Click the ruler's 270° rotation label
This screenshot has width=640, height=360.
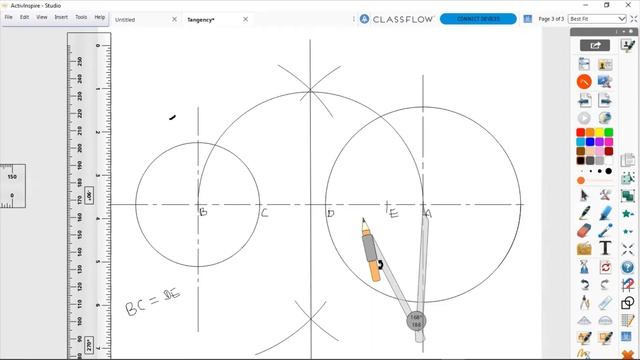tap(89, 345)
